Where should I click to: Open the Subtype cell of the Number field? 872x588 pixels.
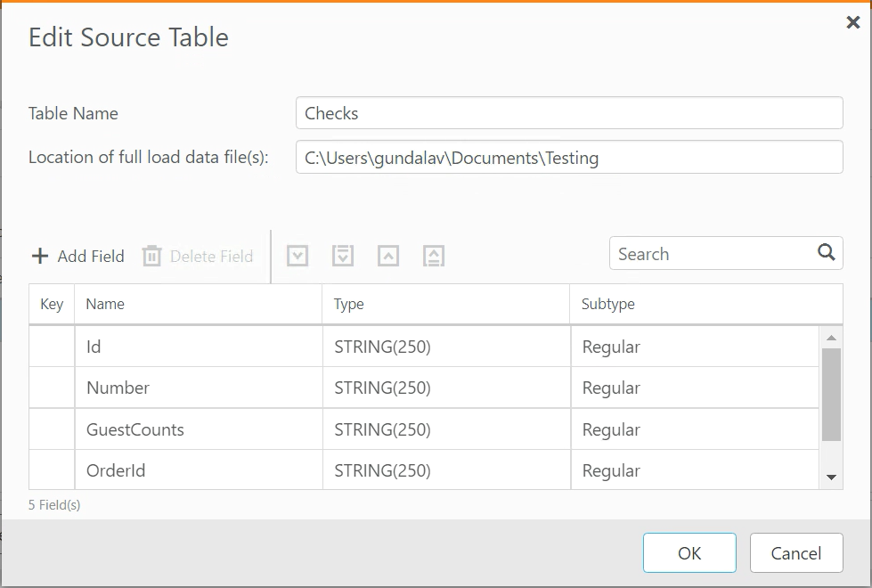[694, 388]
